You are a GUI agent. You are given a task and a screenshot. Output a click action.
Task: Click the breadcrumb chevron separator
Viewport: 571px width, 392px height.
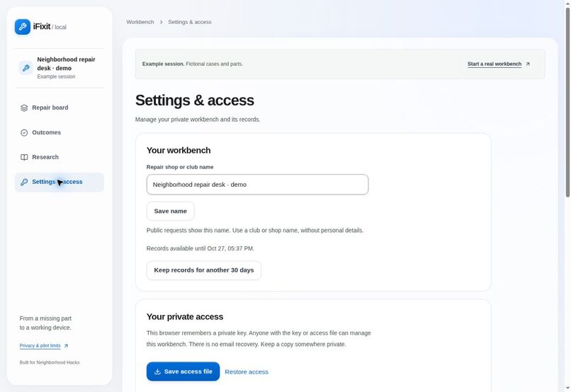161,22
